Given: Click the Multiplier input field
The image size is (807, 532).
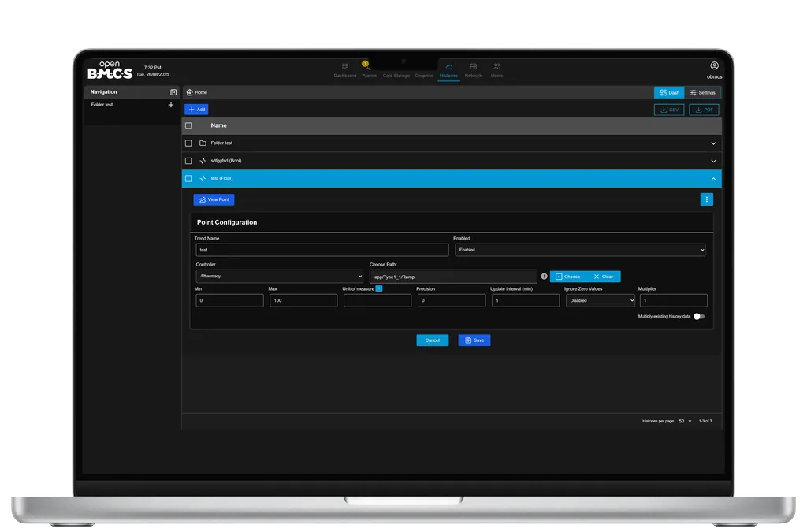Looking at the screenshot, I should (x=674, y=300).
